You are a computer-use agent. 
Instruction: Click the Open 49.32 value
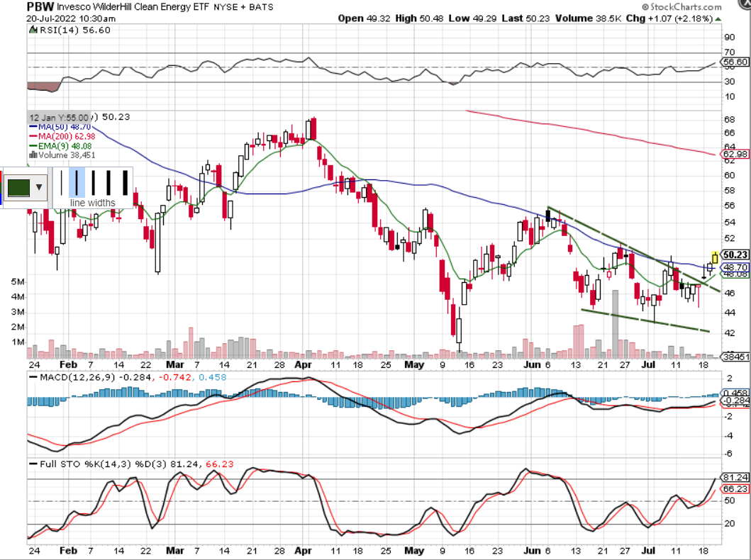click(x=364, y=18)
